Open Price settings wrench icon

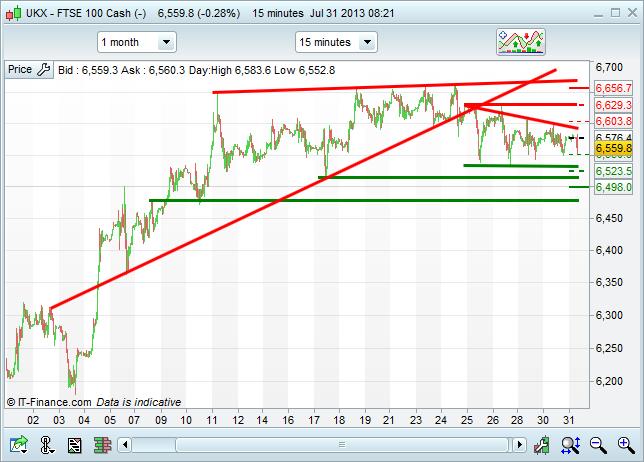[x=43, y=70]
